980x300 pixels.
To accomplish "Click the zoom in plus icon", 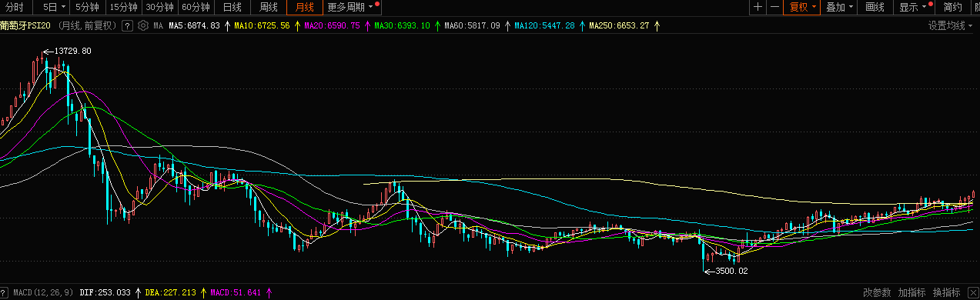I will point(758,8).
